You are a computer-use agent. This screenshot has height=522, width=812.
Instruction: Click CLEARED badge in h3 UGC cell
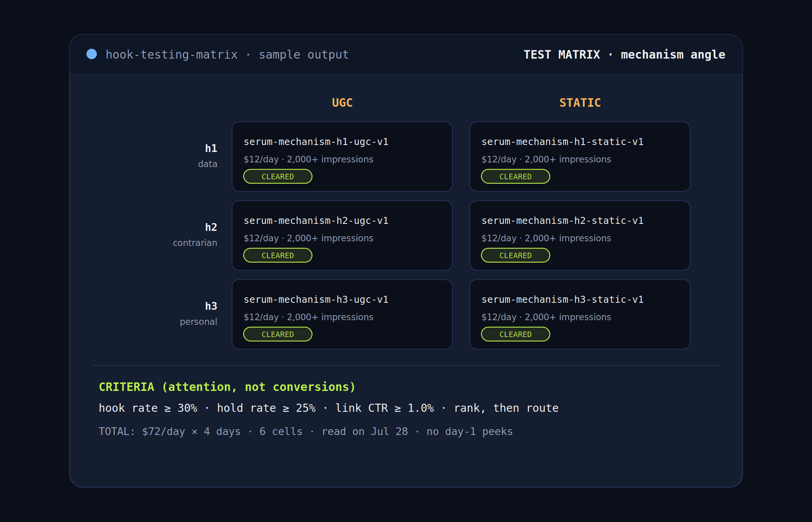click(x=278, y=334)
